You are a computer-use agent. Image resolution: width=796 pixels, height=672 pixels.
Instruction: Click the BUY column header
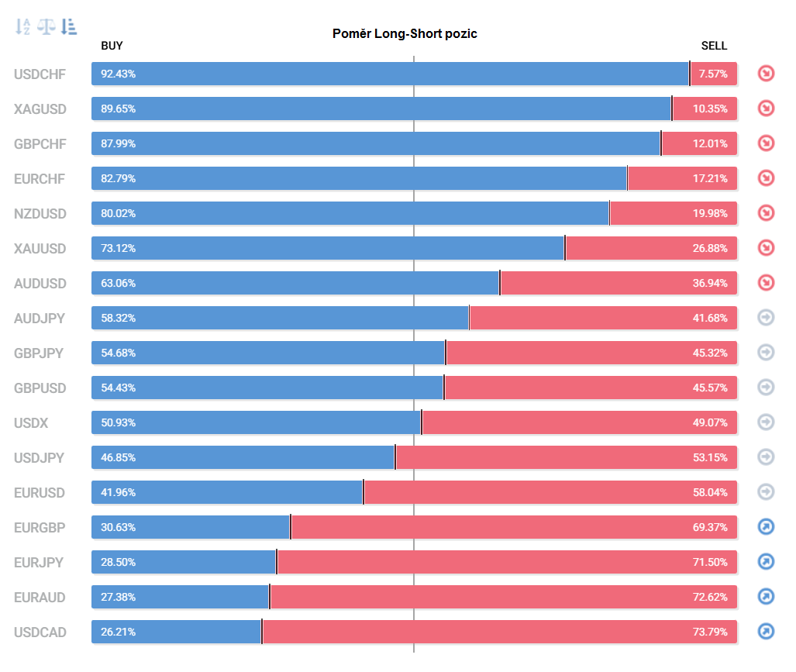(x=112, y=46)
